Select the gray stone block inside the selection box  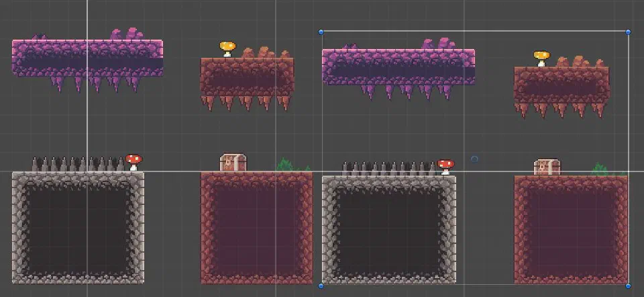(x=389, y=230)
